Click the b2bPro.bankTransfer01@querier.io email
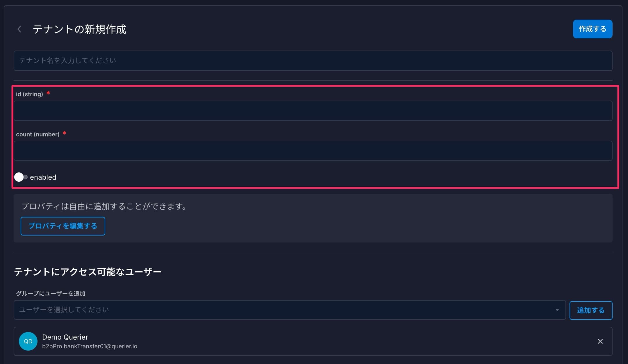628x364 pixels. (90, 346)
